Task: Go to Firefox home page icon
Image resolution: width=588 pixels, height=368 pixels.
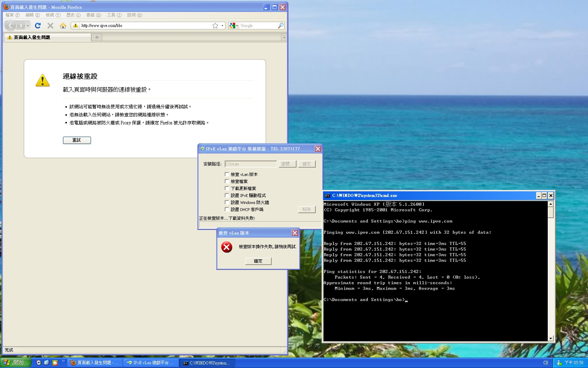Action: [63, 26]
